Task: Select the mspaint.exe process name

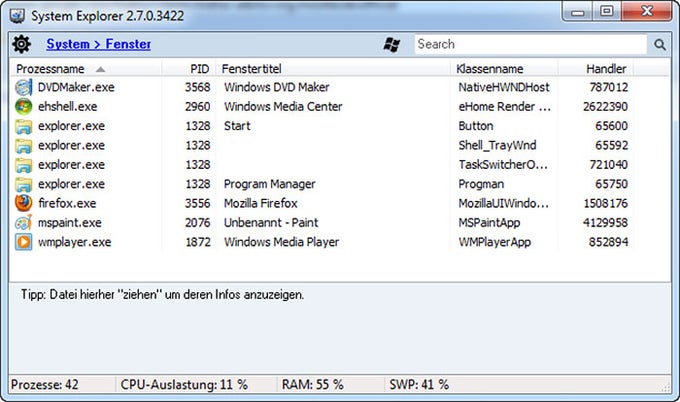Action: point(70,223)
